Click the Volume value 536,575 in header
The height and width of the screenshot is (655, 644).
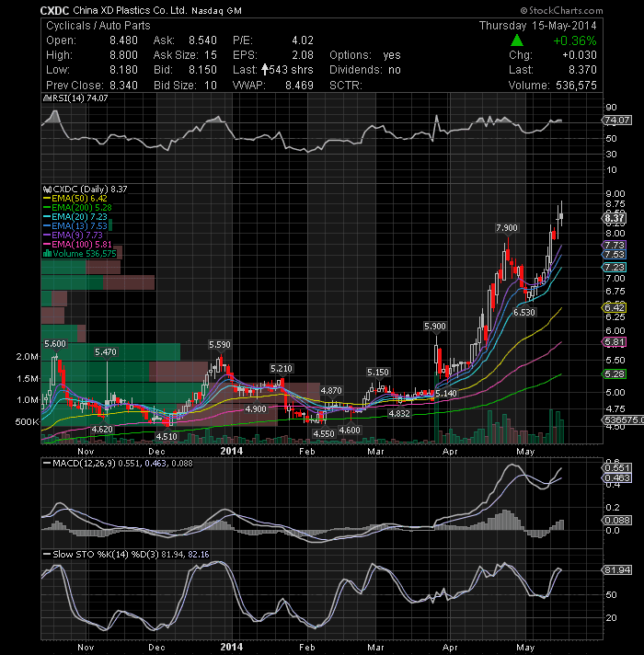576,86
